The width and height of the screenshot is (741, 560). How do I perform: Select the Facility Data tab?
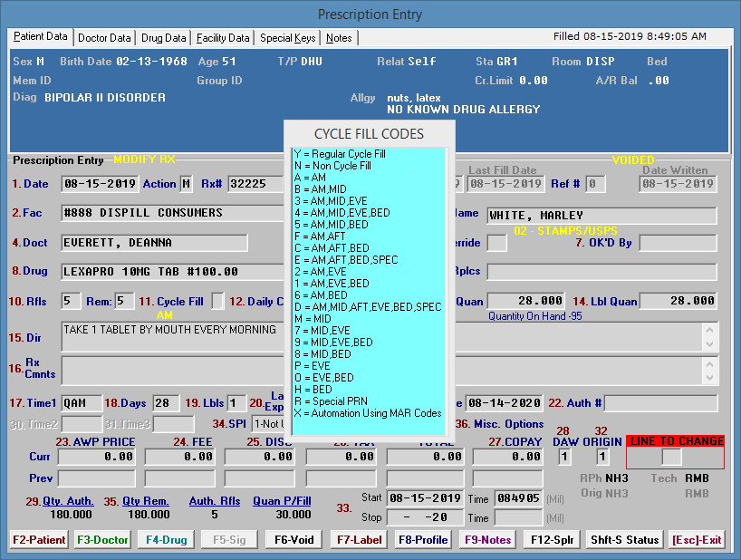pos(223,38)
